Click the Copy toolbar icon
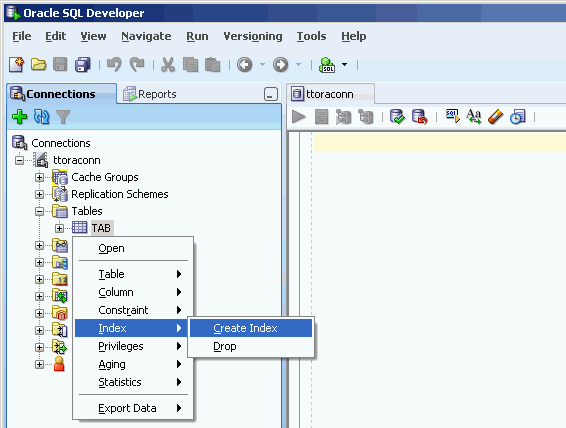 [190, 65]
